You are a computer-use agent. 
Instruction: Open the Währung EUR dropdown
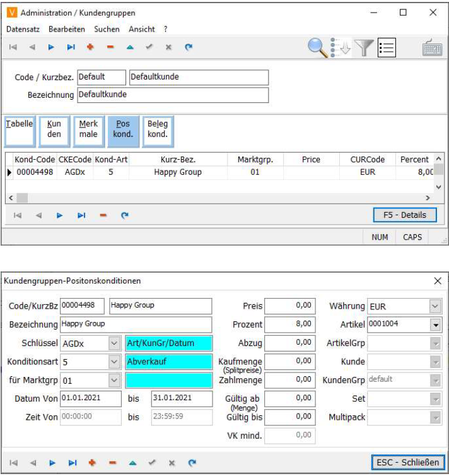coord(434,306)
